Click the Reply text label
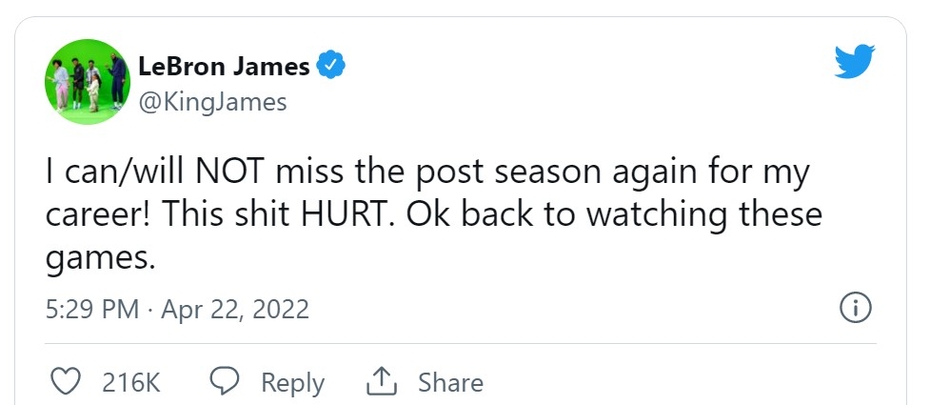Viewport: 930px width, 405px height. pyautogui.click(x=292, y=382)
